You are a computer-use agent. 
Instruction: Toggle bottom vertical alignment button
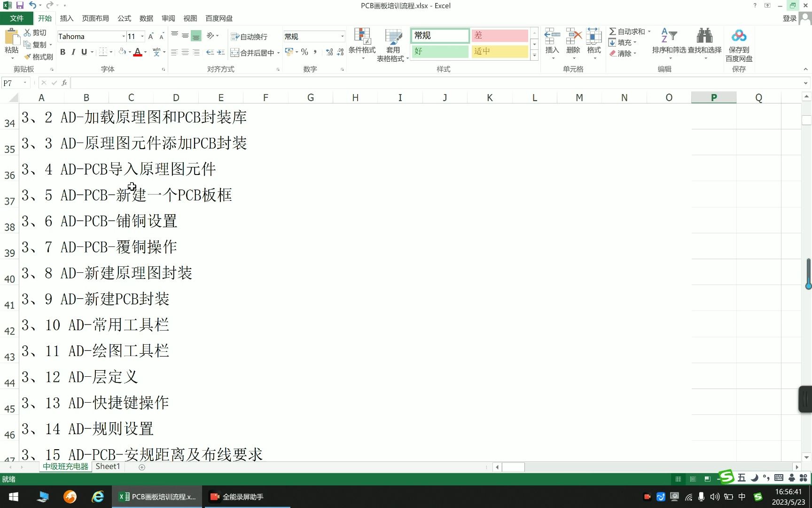click(196, 36)
